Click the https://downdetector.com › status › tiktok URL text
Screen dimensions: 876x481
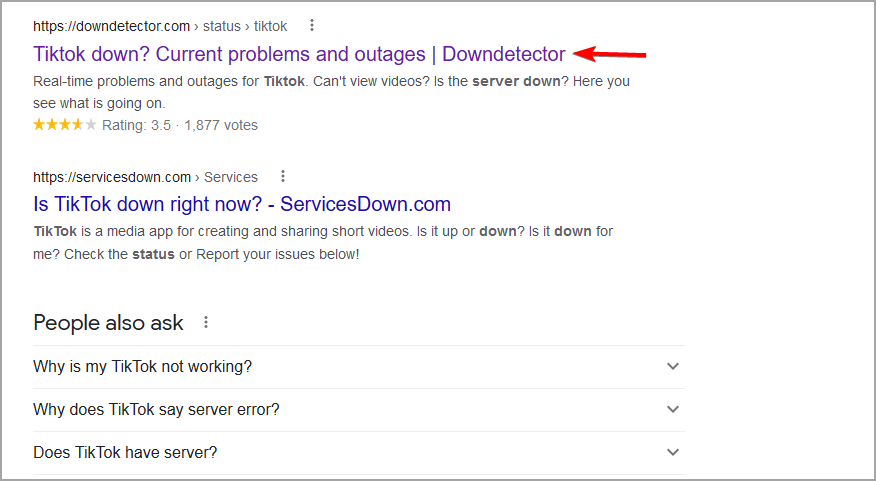[x=160, y=26]
